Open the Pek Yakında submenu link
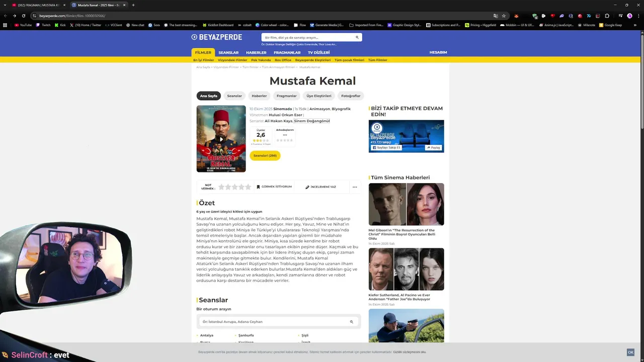 pos(261,60)
